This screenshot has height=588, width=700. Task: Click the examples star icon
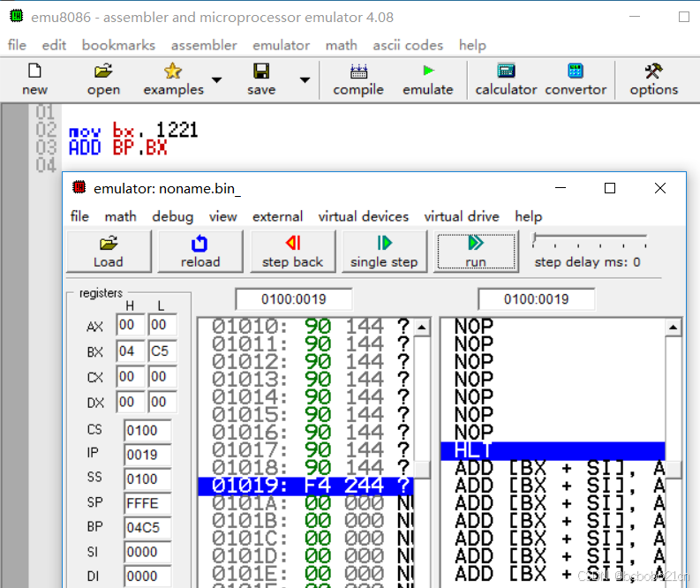(173, 71)
